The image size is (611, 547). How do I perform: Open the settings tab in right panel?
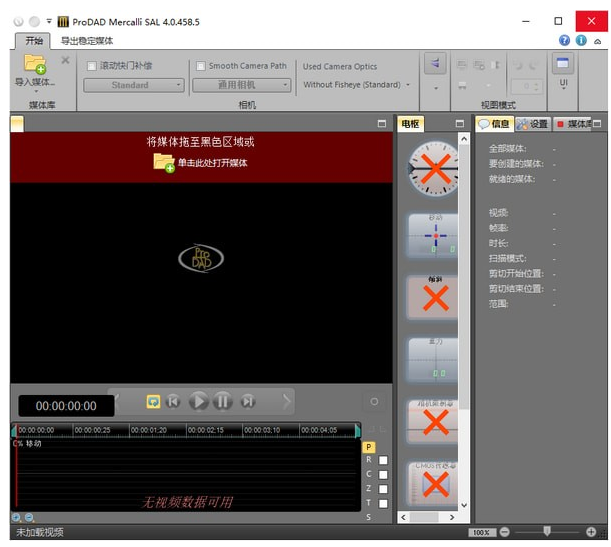click(x=533, y=124)
